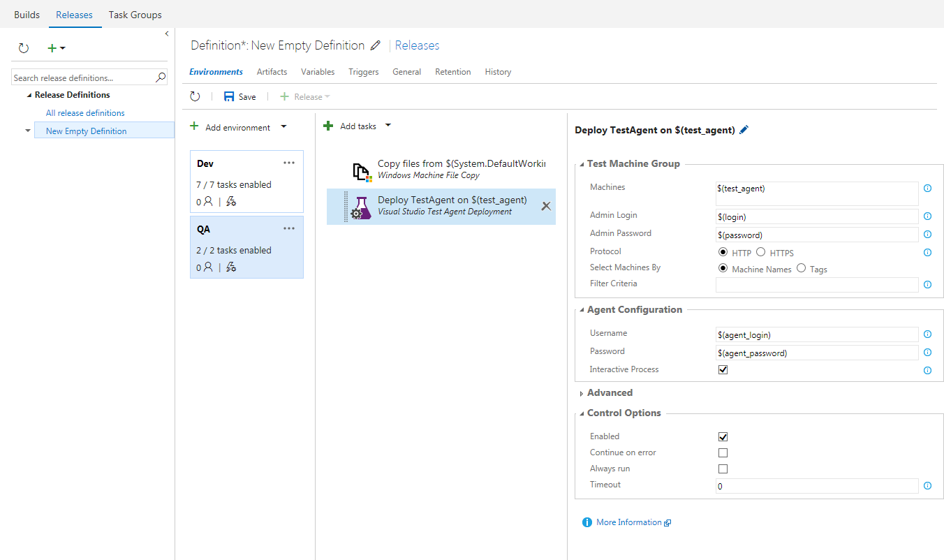
Task: Collapse the left panel with chevron icon
Action: coord(167,34)
